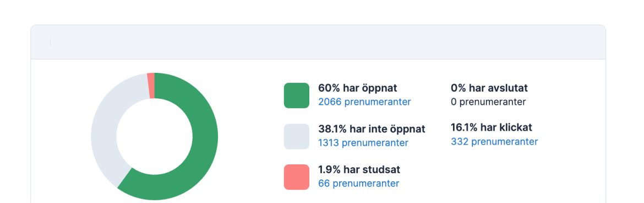The height and width of the screenshot is (203, 644).
Task: Click the pink legend square for studsat
Action: tap(296, 177)
